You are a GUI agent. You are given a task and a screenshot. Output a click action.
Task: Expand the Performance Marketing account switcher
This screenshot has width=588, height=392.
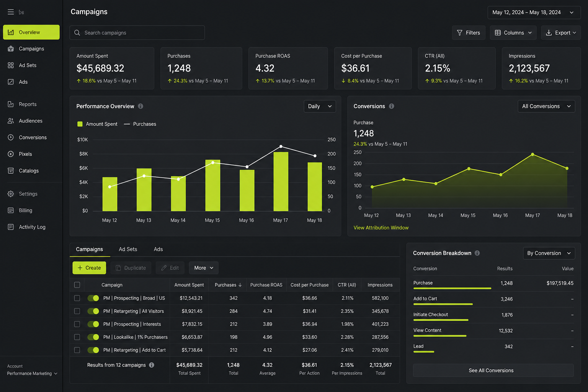32,374
